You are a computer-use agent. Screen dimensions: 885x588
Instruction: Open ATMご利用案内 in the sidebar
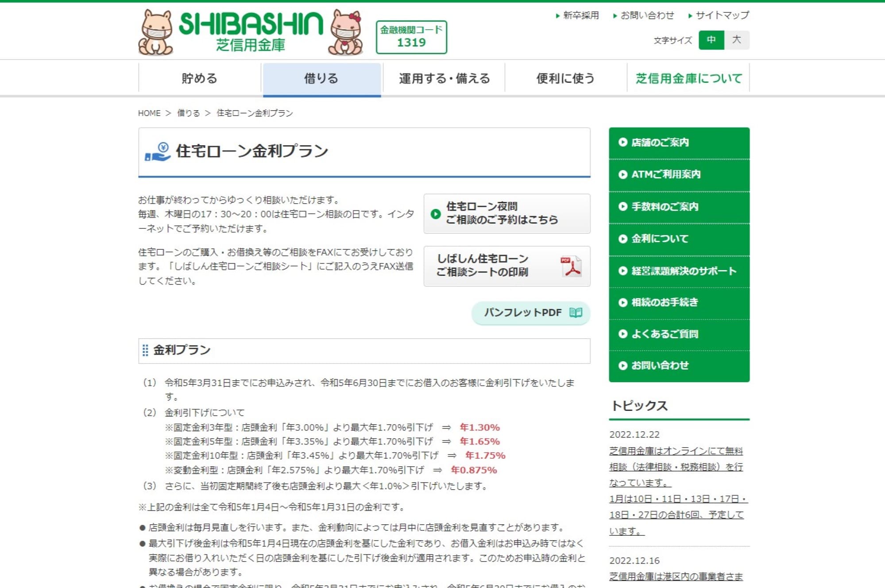[679, 175]
